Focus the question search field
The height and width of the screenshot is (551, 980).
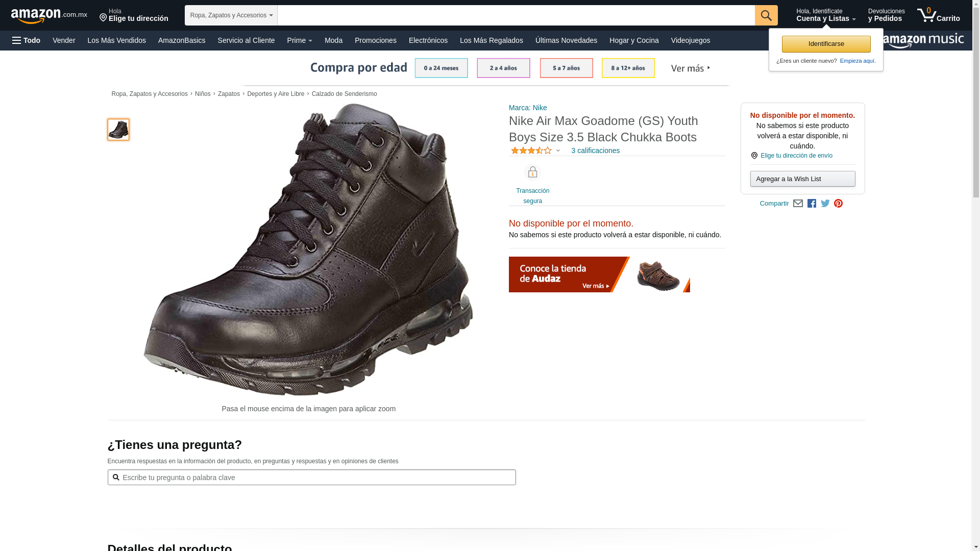tap(312, 478)
